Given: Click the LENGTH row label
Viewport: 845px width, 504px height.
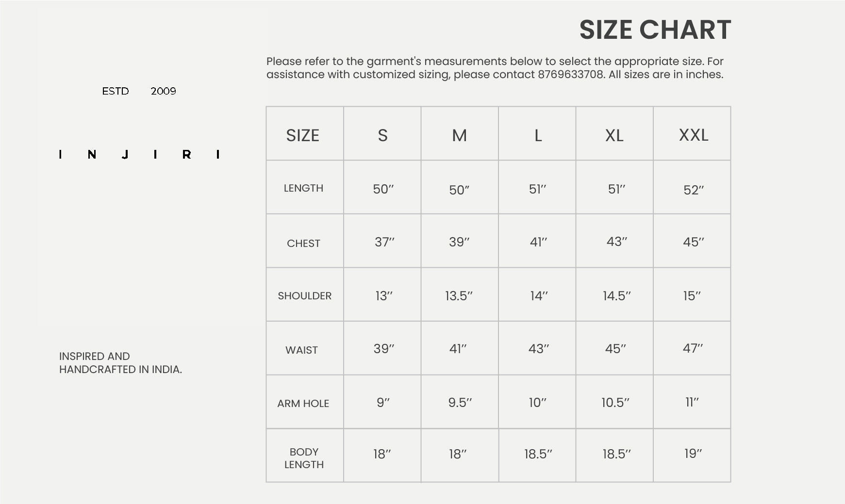Looking at the screenshot, I should (x=303, y=188).
